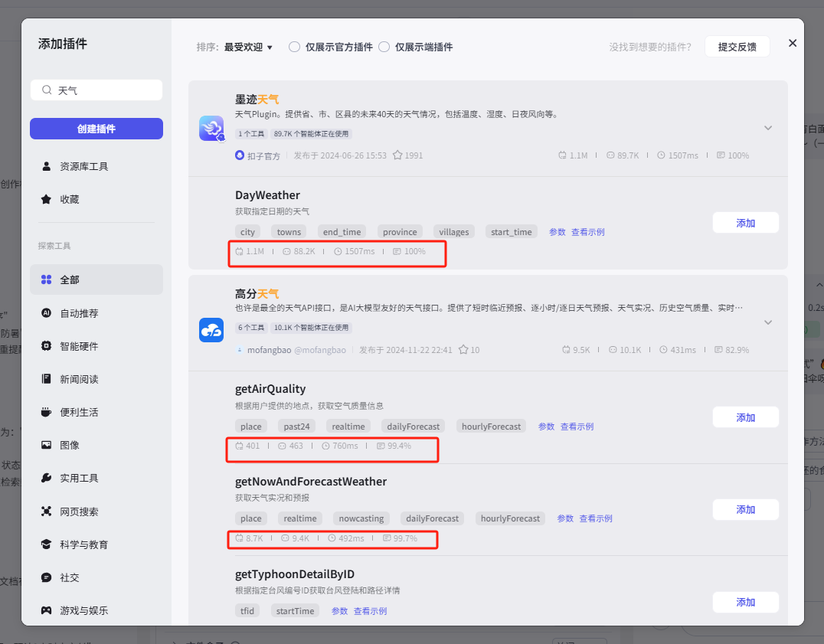Select 资源库工具 in the sidebar
The height and width of the screenshot is (644, 824).
pyautogui.click(x=83, y=166)
